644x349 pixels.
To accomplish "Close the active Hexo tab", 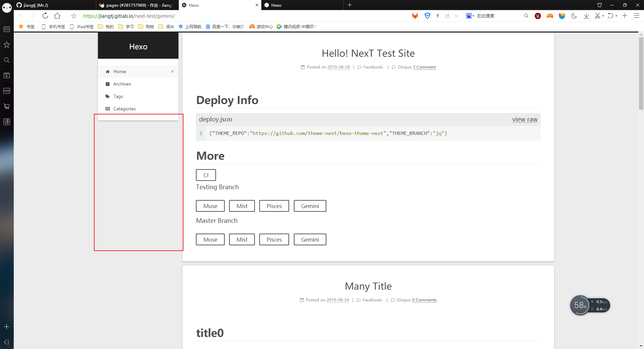I will tap(257, 5).
